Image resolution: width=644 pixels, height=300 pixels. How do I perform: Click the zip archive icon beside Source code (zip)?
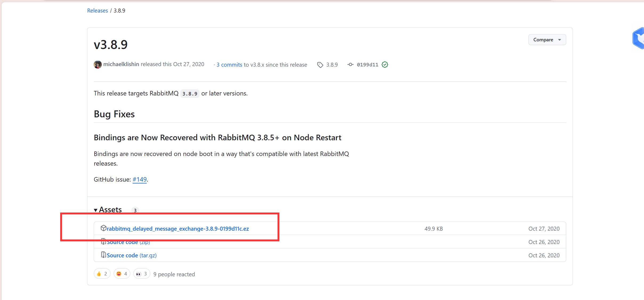click(104, 241)
